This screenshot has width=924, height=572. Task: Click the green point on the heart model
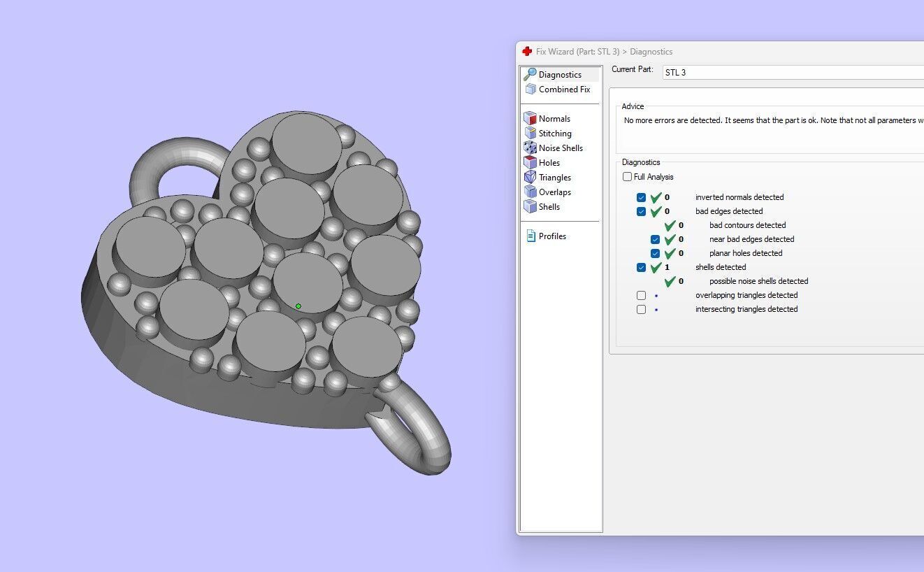[298, 306]
